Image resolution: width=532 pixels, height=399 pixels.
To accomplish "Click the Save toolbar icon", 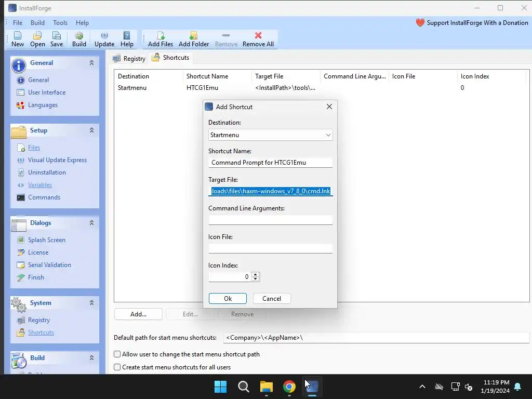I will [x=56, y=39].
